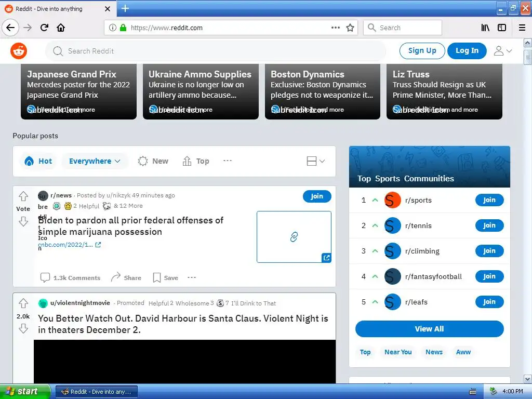Click the r/sports community icon
The image size is (532, 399).
393,200
